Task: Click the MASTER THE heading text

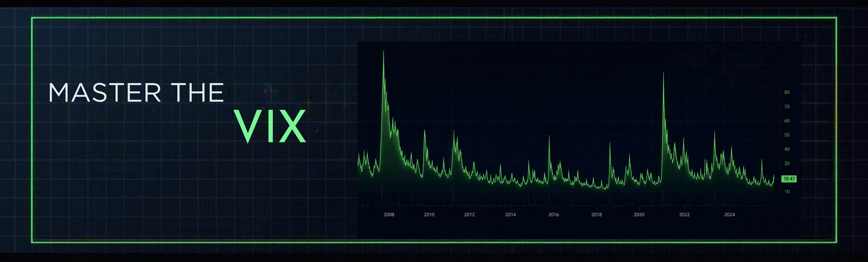Action: [136, 93]
